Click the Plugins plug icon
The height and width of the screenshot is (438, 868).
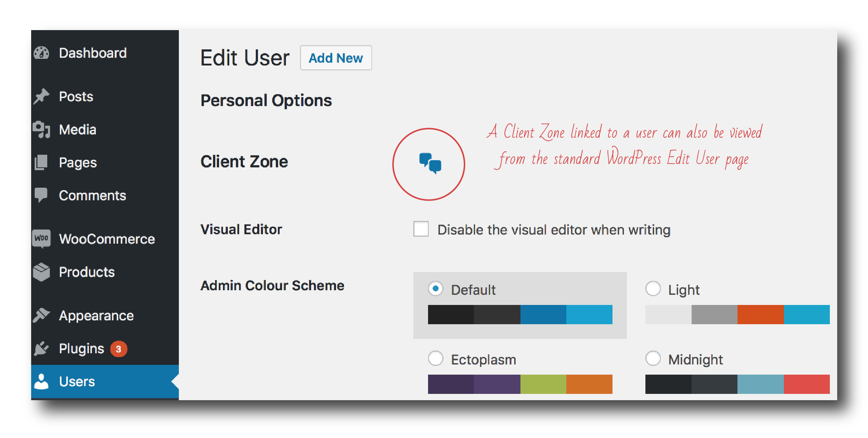(42, 348)
